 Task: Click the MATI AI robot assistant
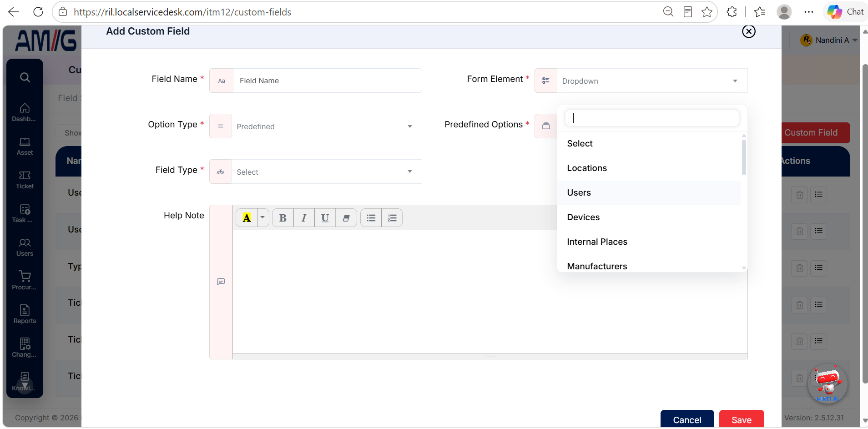828,384
